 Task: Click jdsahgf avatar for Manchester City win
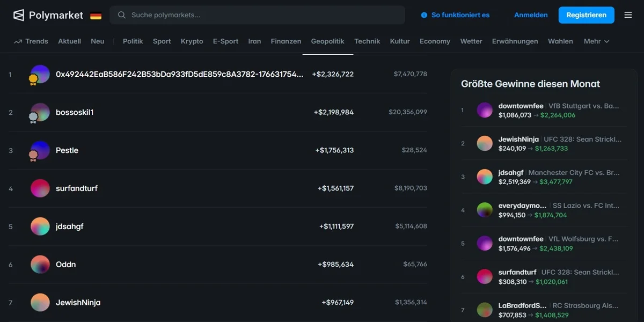pyautogui.click(x=485, y=177)
